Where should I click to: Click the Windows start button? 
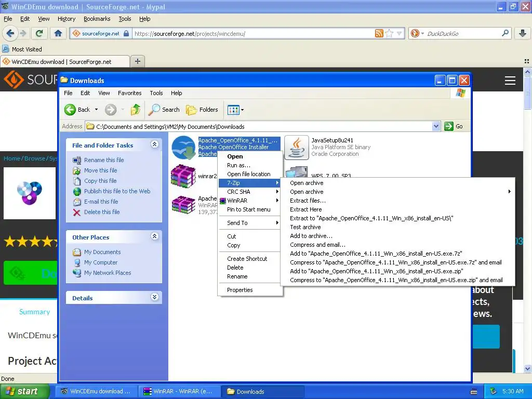tap(24, 391)
